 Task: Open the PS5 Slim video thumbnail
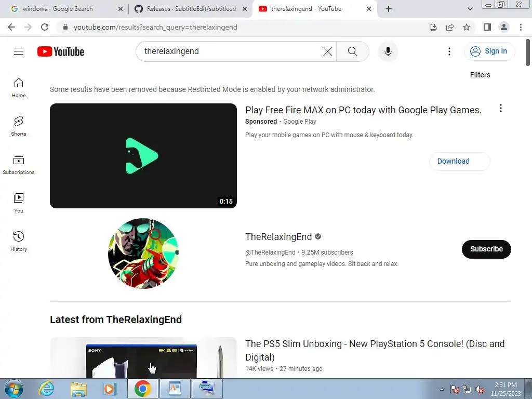click(143, 357)
